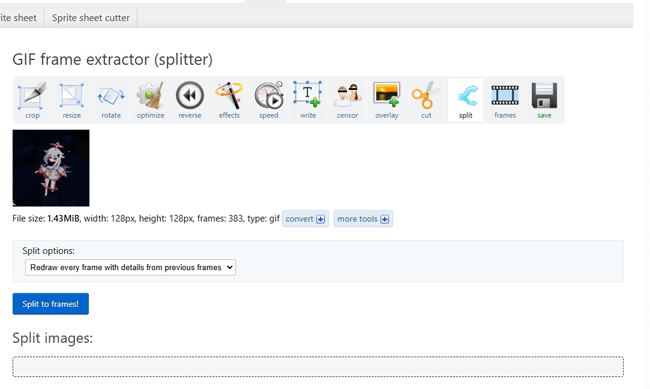The width and height of the screenshot is (650, 389).
Task: Choose the rotate tool
Action: pos(111,100)
